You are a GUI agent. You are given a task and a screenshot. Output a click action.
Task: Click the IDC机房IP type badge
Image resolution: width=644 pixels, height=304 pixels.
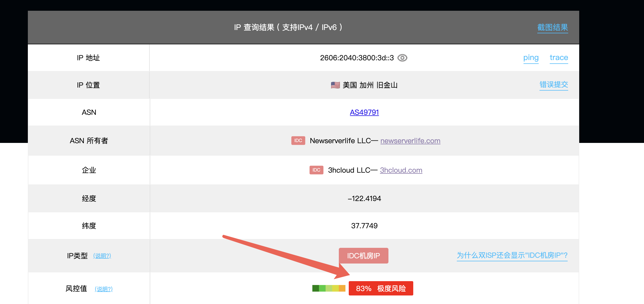(x=363, y=256)
